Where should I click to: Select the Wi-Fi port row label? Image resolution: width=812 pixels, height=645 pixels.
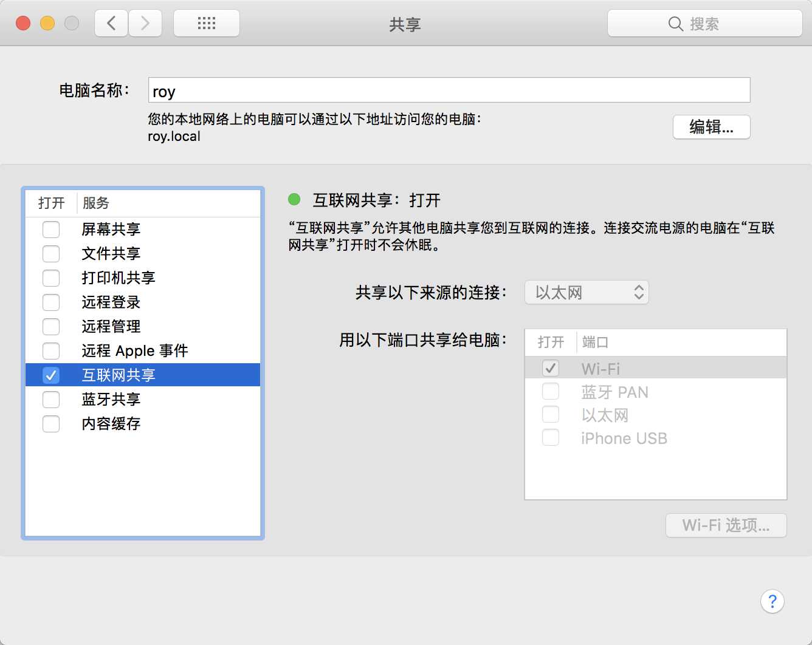coord(600,369)
